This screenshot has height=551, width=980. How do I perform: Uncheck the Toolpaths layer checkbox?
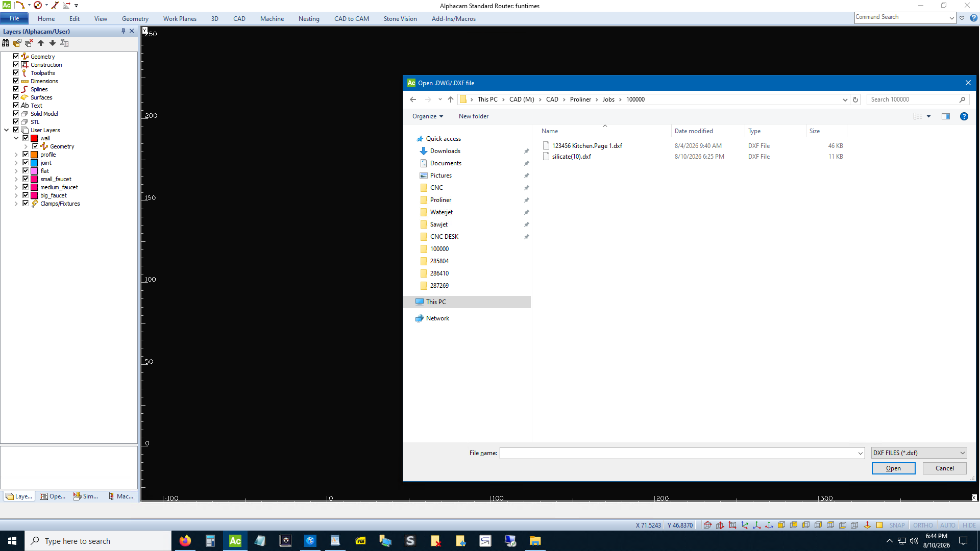click(x=16, y=73)
